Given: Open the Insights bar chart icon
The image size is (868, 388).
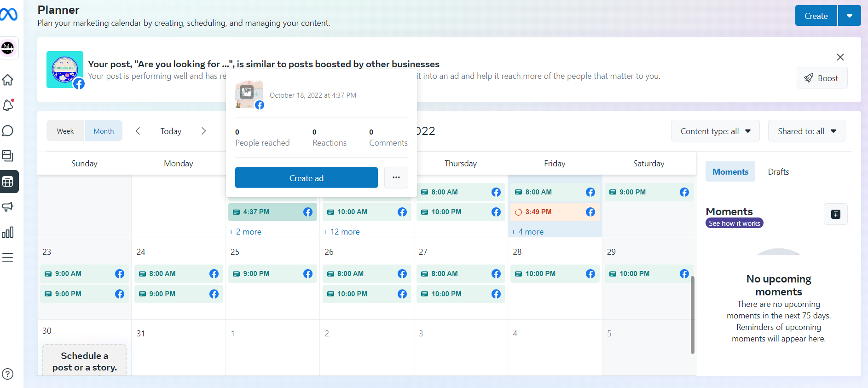Looking at the screenshot, I should coord(8,232).
